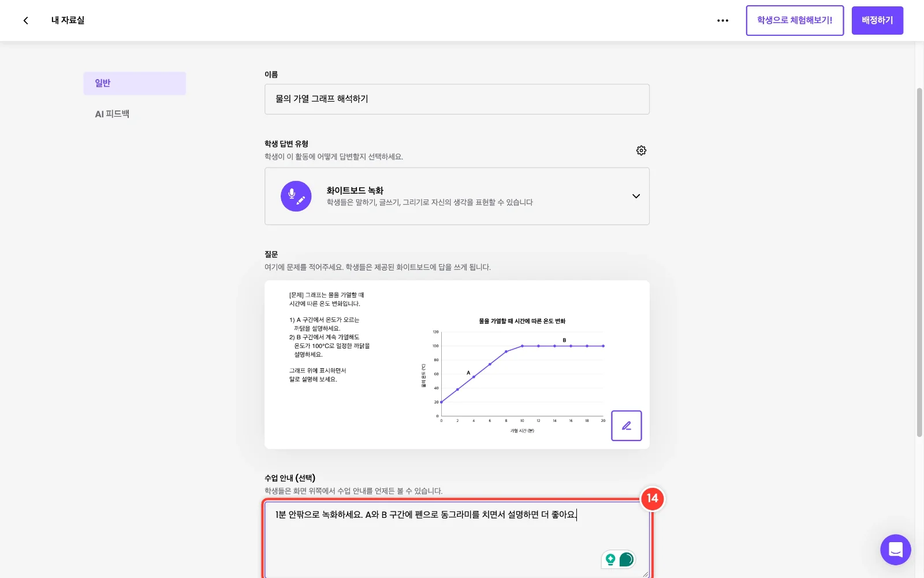Expand the 화이트보드 녹화 answer type dropdown

(x=457, y=196)
